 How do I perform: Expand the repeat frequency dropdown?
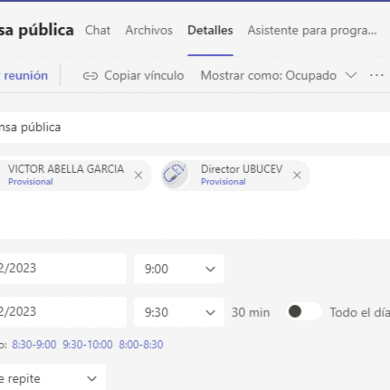[53, 379]
